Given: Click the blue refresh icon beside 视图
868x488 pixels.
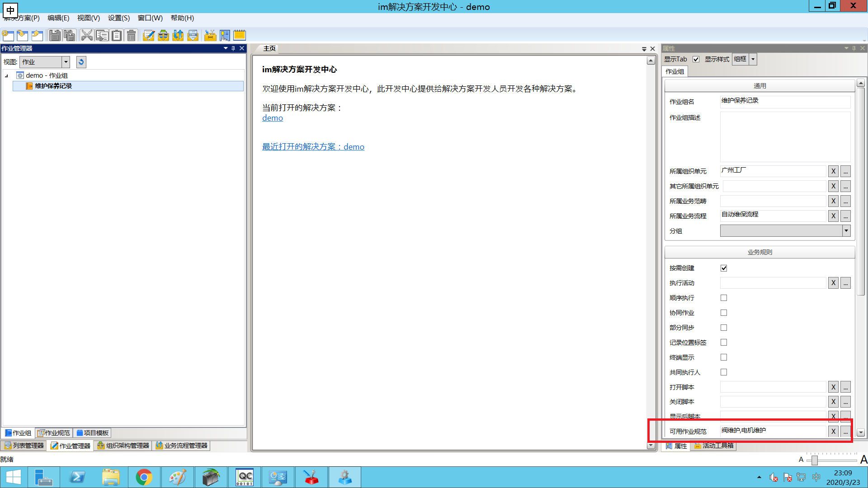Looking at the screenshot, I should (81, 62).
